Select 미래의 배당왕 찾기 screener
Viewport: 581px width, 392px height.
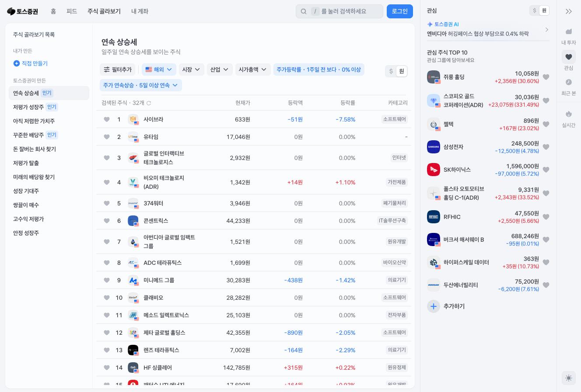(x=49, y=177)
